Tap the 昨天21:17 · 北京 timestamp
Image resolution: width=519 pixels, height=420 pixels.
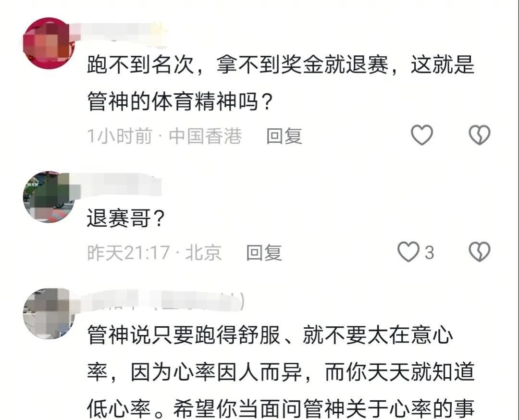[154, 253]
